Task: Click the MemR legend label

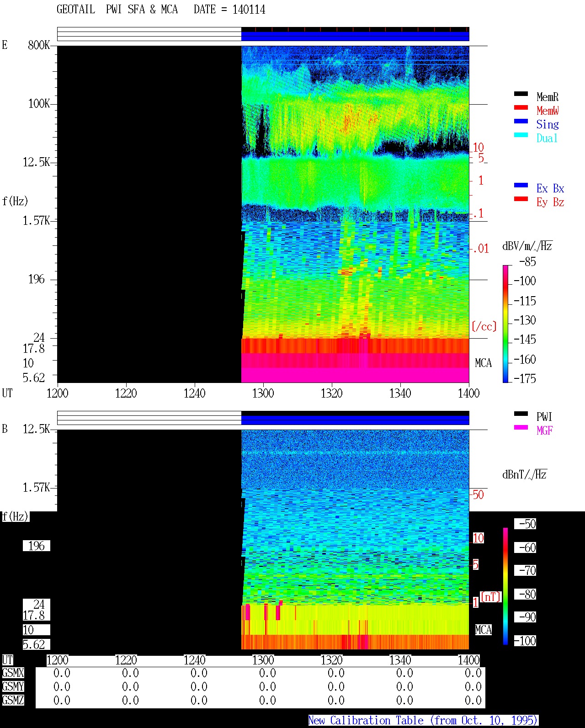Action: pyautogui.click(x=548, y=97)
